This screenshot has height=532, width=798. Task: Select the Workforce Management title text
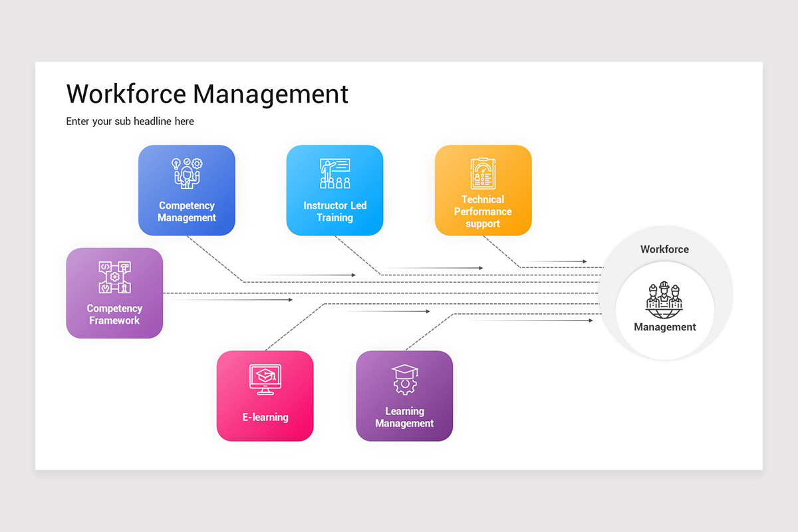click(x=207, y=94)
